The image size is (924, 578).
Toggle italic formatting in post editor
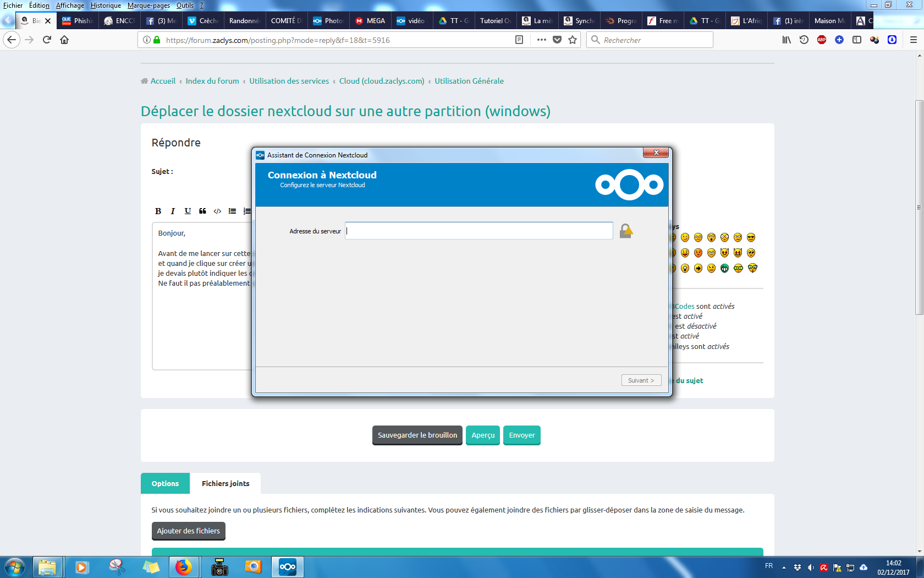pos(173,211)
